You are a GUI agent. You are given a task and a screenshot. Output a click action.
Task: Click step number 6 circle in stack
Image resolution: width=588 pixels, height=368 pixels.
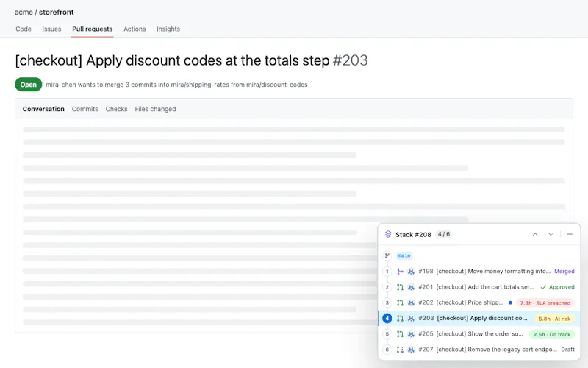(387, 350)
